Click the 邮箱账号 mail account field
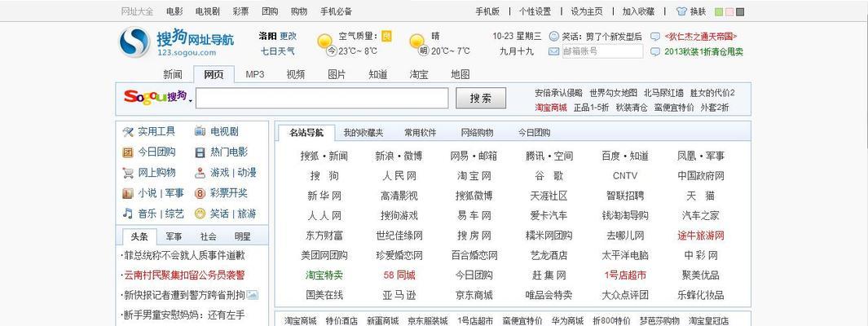Screen dimensions: 868x326 tap(602, 51)
